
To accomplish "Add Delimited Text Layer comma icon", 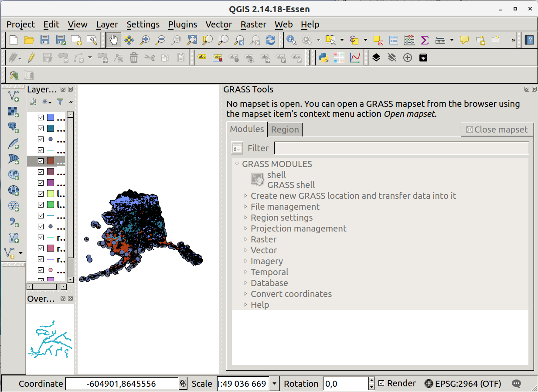I will [14, 222].
